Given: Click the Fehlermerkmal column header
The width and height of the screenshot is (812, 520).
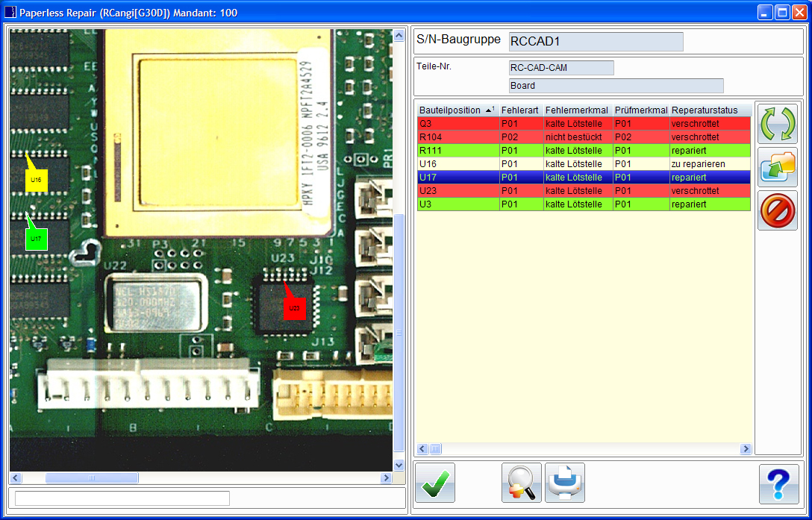Looking at the screenshot, I should [577, 110].
